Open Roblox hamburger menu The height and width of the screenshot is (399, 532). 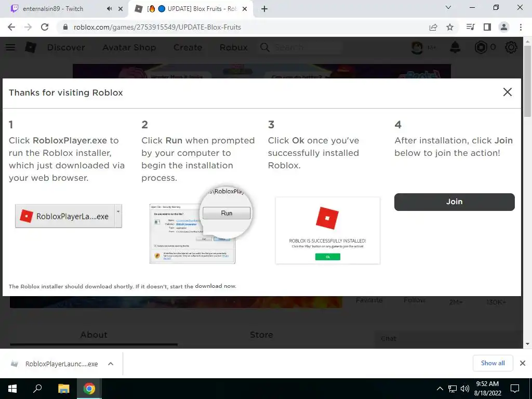coord(10,47)
